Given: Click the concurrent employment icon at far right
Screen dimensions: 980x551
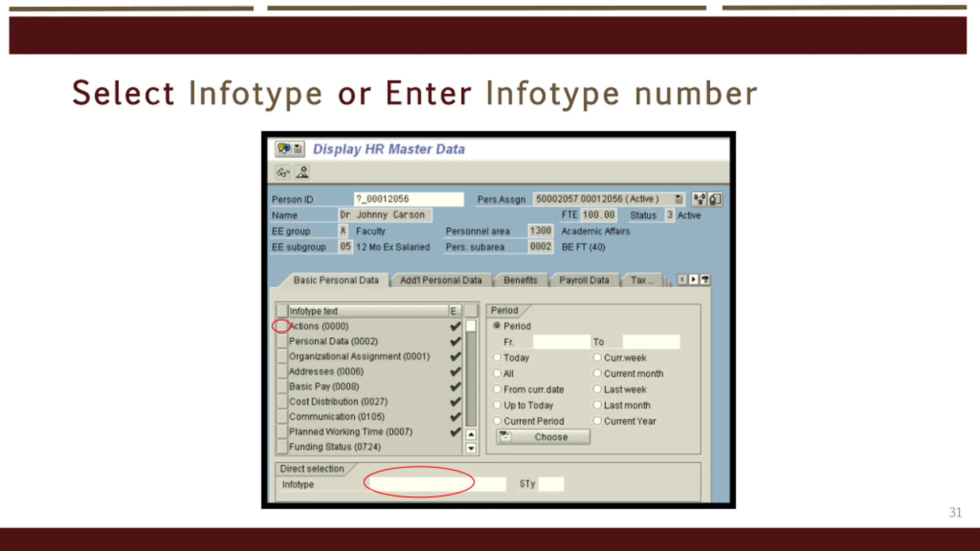Looking at the screenshot, I should [715, 199].
